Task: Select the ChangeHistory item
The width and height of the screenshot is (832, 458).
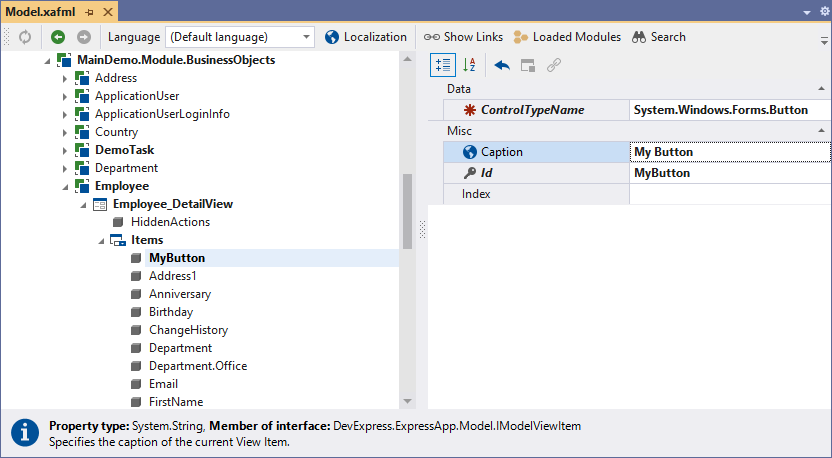Action: (188, 330)
